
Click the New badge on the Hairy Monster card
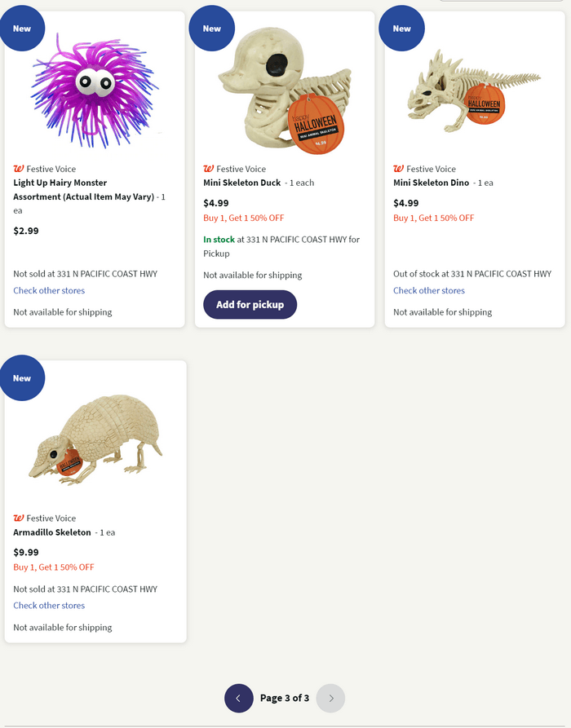[x=22, y=28]
